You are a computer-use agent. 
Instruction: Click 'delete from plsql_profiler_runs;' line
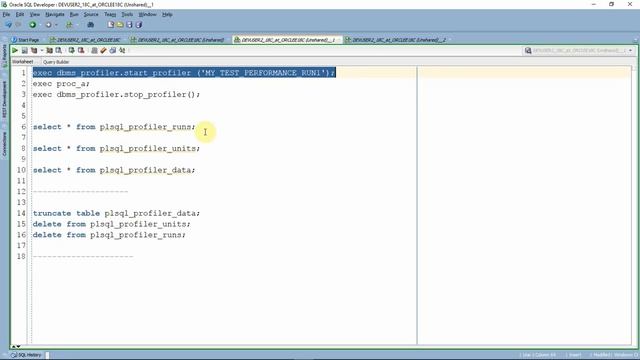[x=109, y=235]
